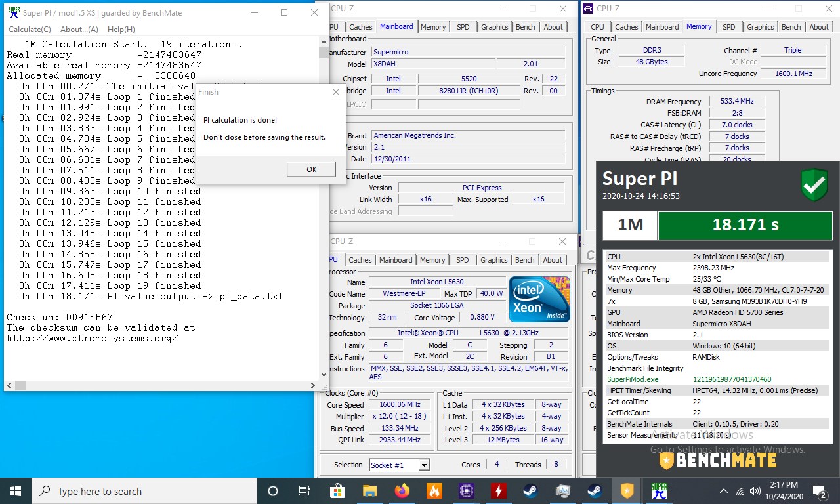Switch to BenchMate via its taskbar shield icon
This screenshot has height=504, width=840.
[x=627, y=491]
